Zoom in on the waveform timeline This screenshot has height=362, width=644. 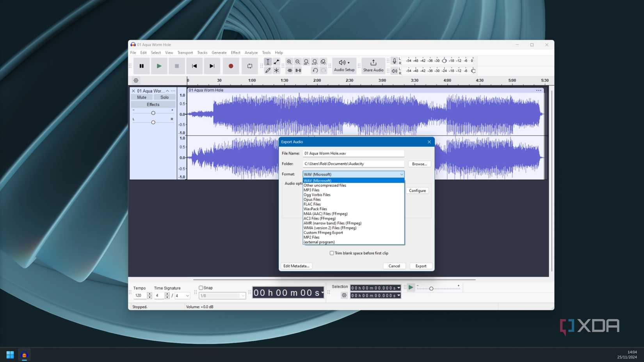click(289, 62)
